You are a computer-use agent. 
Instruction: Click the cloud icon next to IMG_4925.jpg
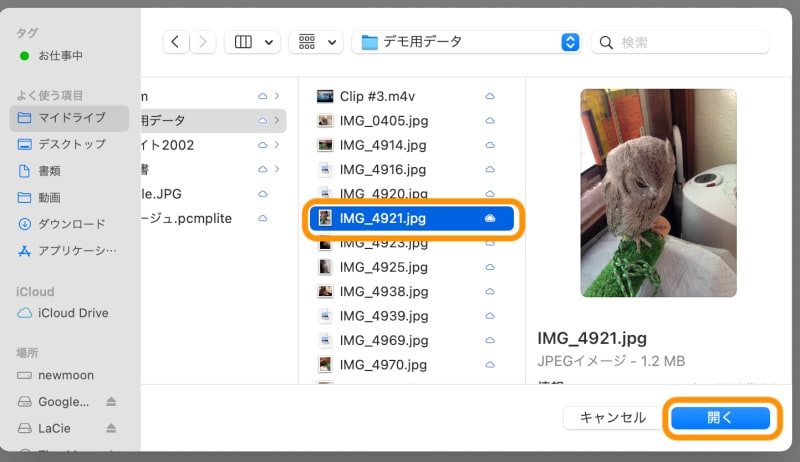[490, 267]
